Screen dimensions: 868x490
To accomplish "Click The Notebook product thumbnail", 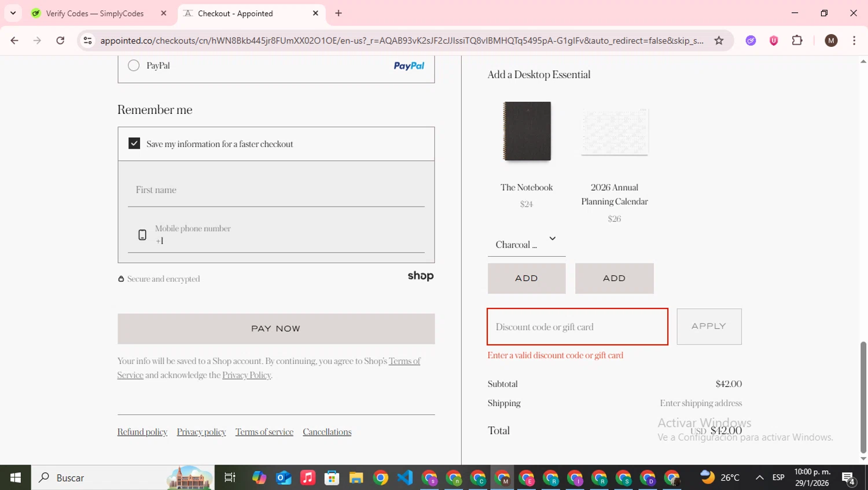I will (x=527, y=131).
